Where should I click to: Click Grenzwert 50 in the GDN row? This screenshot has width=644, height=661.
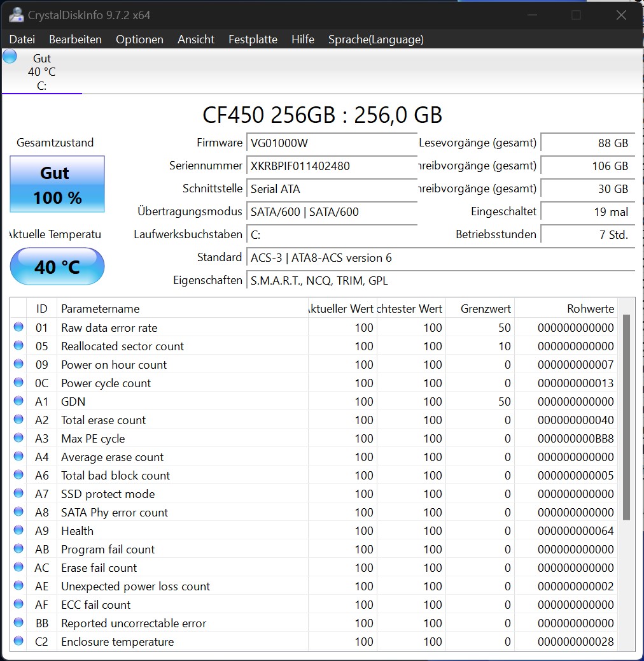click(504, 401)
